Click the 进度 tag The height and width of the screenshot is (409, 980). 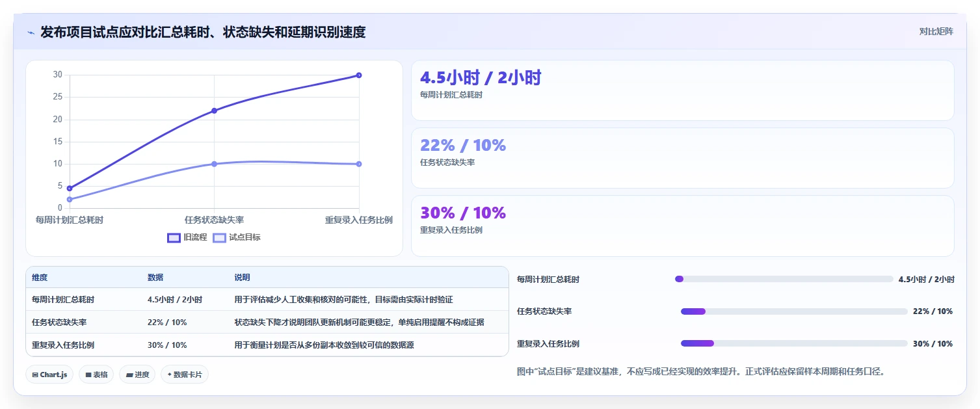137,375
